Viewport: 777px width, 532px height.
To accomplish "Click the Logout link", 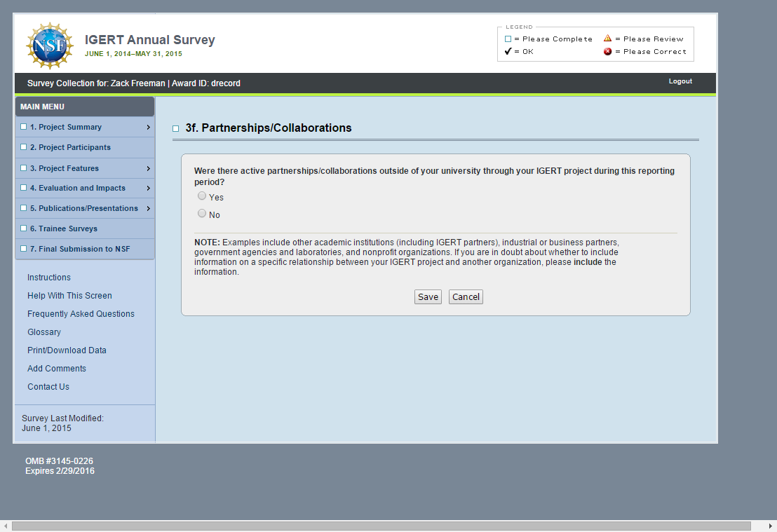I will 680,81.
